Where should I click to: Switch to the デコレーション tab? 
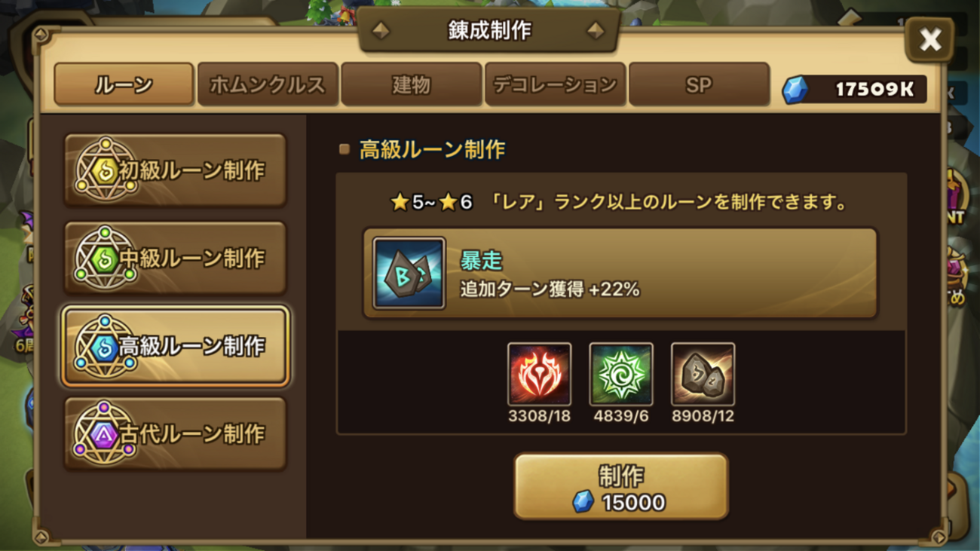555,84
